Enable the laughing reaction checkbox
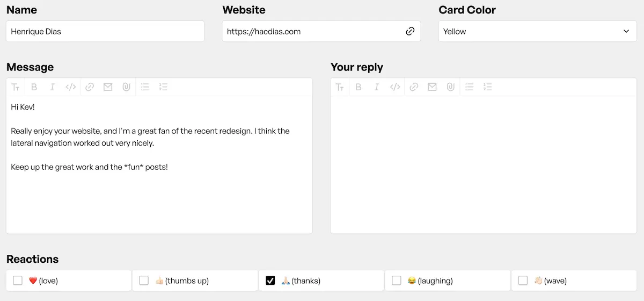The width and height of the screenshot is (644, 301). [x=397, y=281]
